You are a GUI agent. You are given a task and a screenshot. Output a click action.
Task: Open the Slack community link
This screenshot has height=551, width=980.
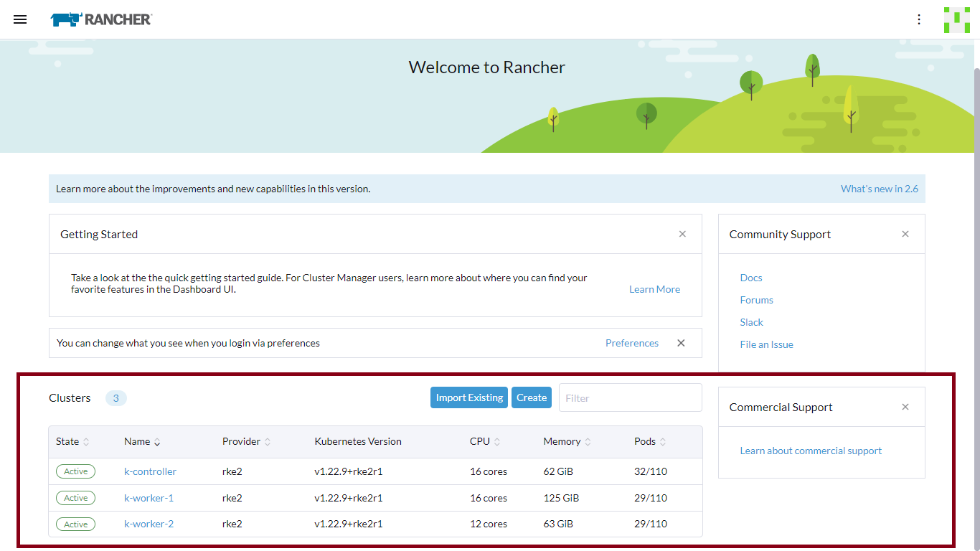pyautogui.click(x=752, y=322)
